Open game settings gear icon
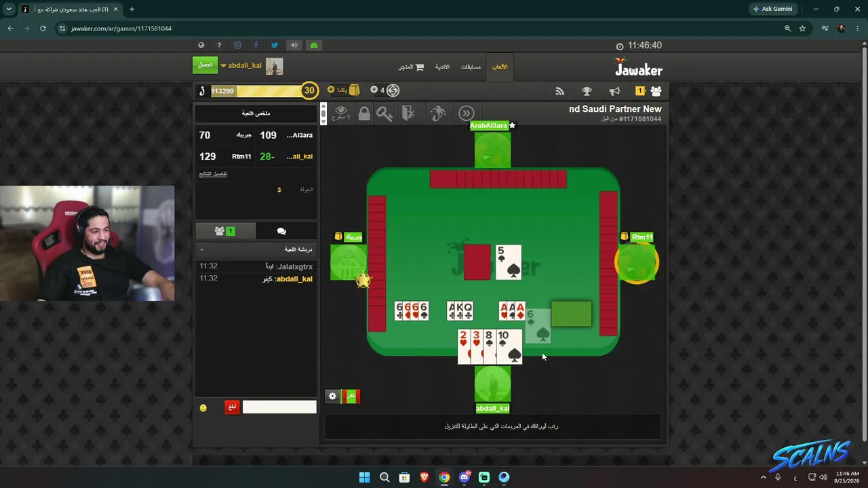 tap(332, 396)
